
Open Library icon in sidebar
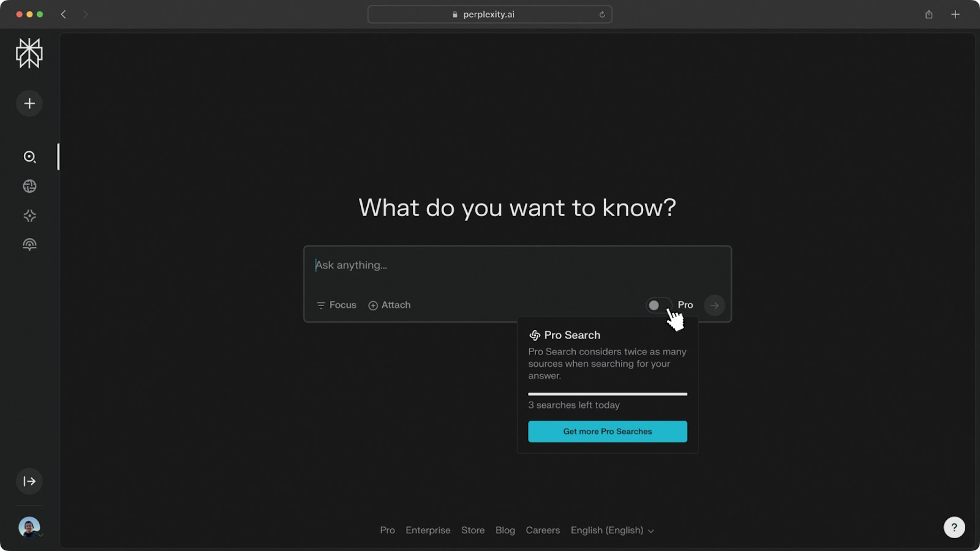(x=29, y=245)
